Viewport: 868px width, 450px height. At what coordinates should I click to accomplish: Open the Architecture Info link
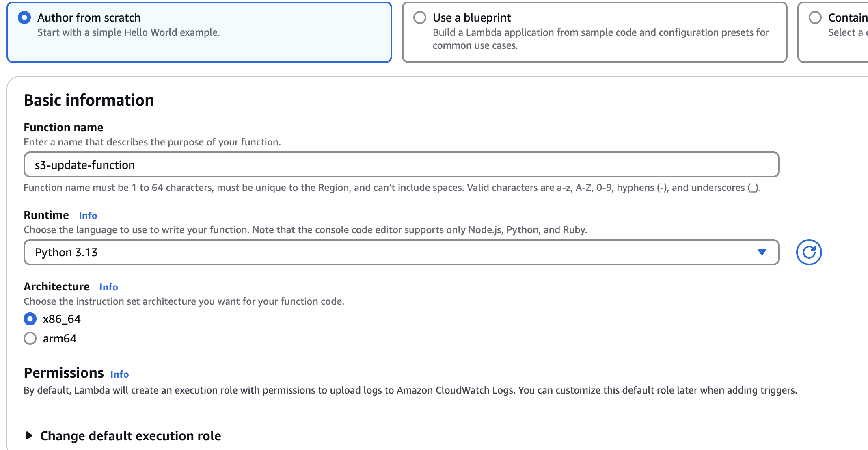[109, 287]
